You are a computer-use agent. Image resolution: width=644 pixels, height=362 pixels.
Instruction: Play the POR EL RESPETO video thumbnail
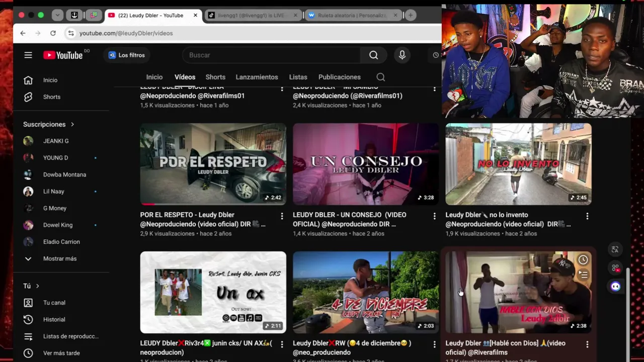coord(213,164)
